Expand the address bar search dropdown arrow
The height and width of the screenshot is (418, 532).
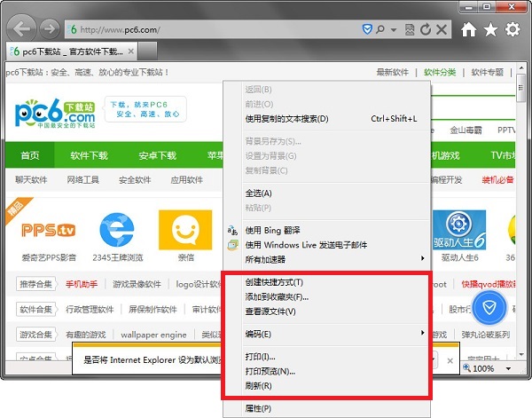394,30
